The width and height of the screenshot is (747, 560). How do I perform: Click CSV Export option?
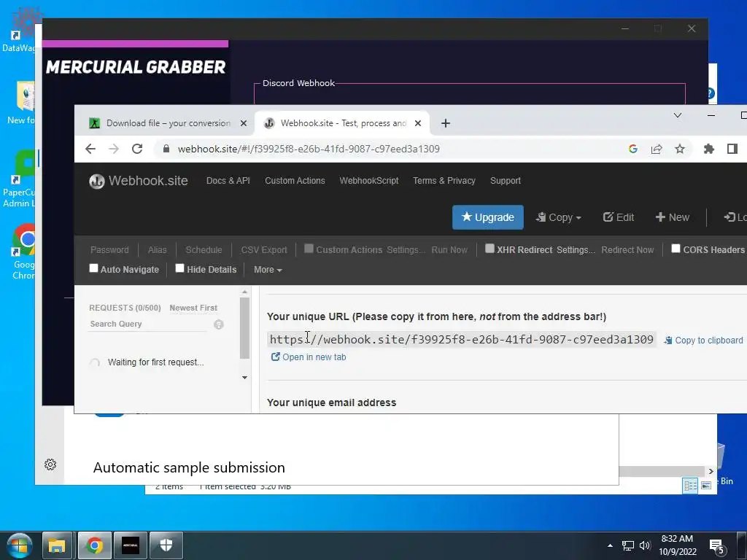264,250
